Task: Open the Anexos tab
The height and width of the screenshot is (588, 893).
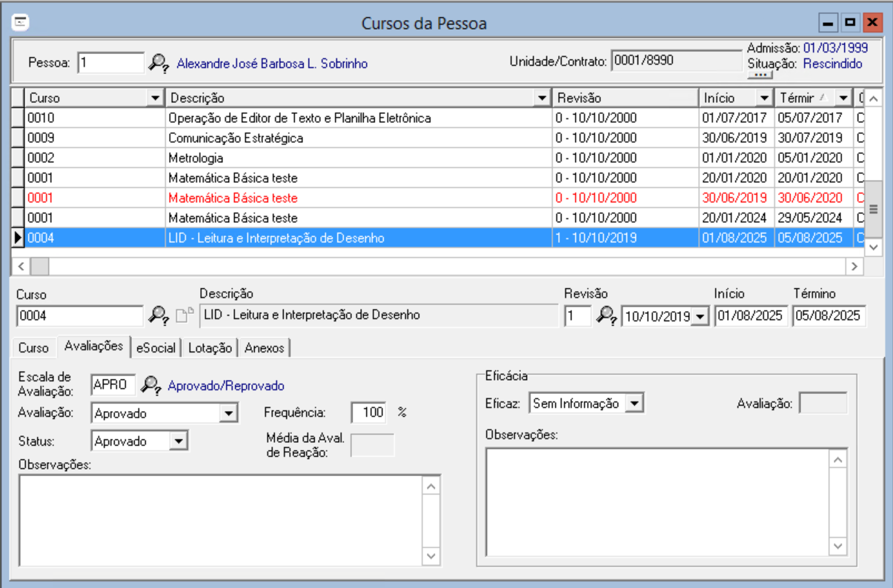Action: [x=265, y=347]
